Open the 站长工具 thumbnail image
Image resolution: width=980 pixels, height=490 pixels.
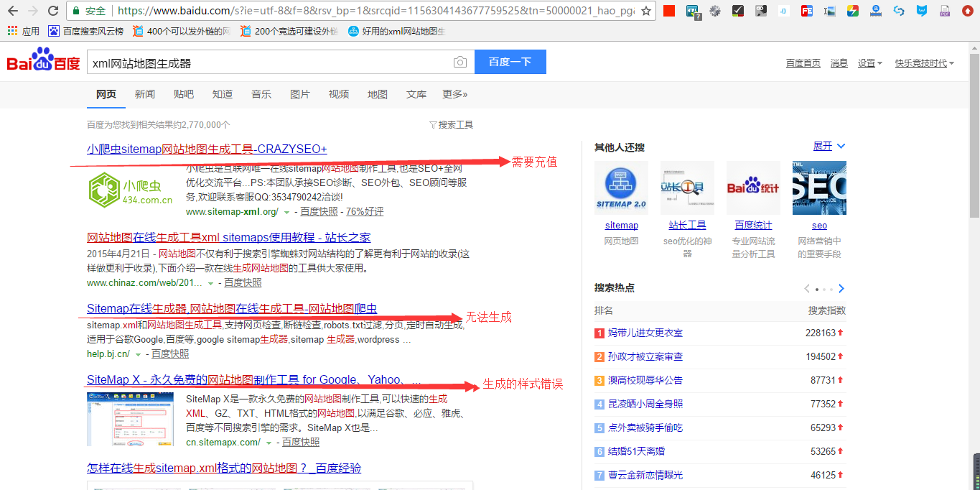point(687,188)
